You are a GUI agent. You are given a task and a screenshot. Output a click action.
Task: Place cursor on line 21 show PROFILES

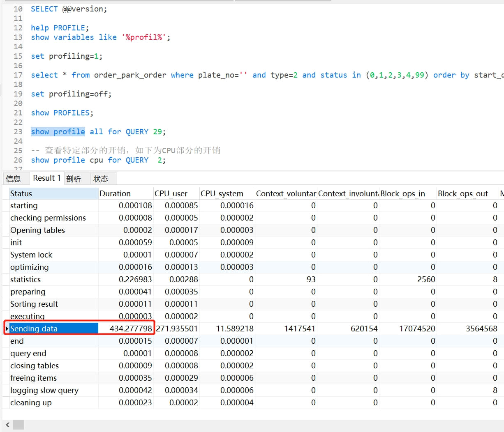[62, 113]
